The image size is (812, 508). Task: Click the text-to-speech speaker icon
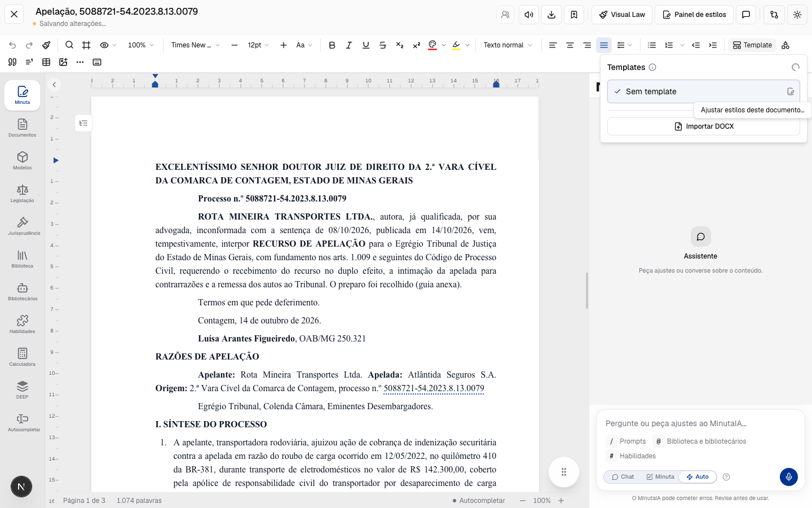pos(529,15)
